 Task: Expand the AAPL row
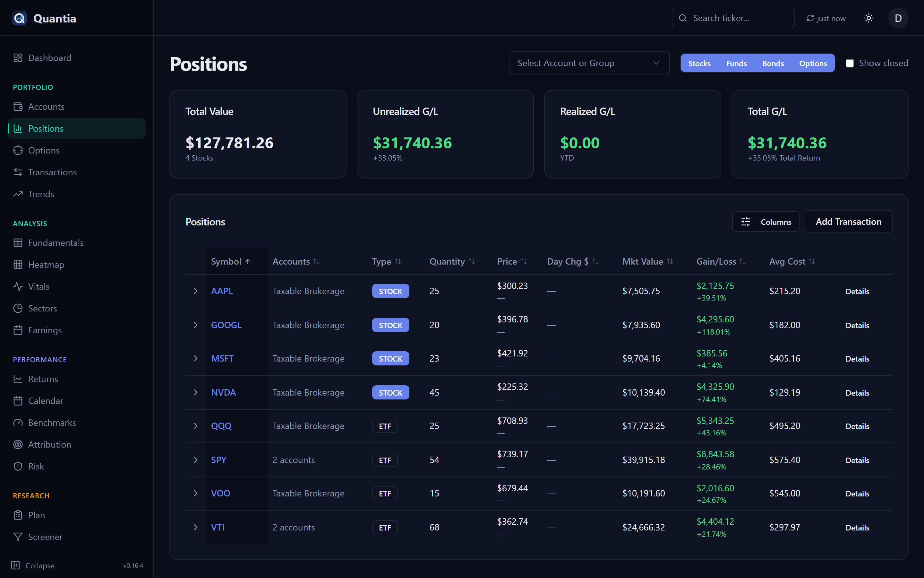tap(195, 291)
